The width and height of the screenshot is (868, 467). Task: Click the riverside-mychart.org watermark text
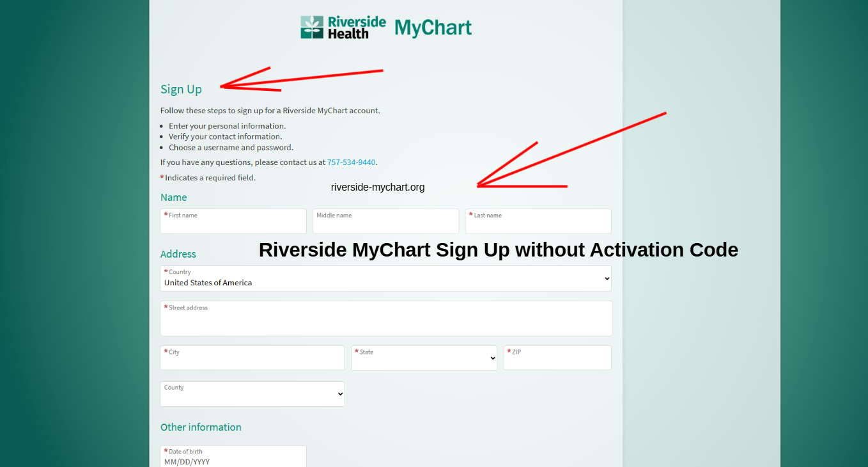coord(378,187)
